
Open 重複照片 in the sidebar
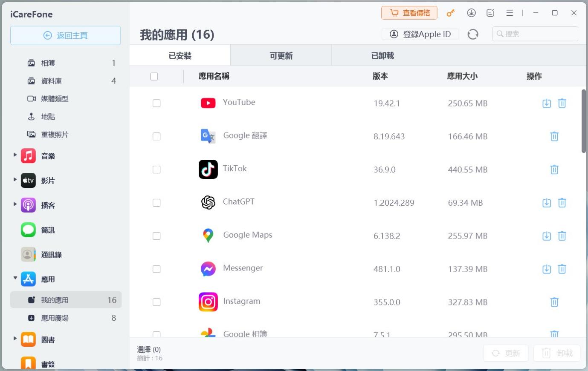[66, 135]
